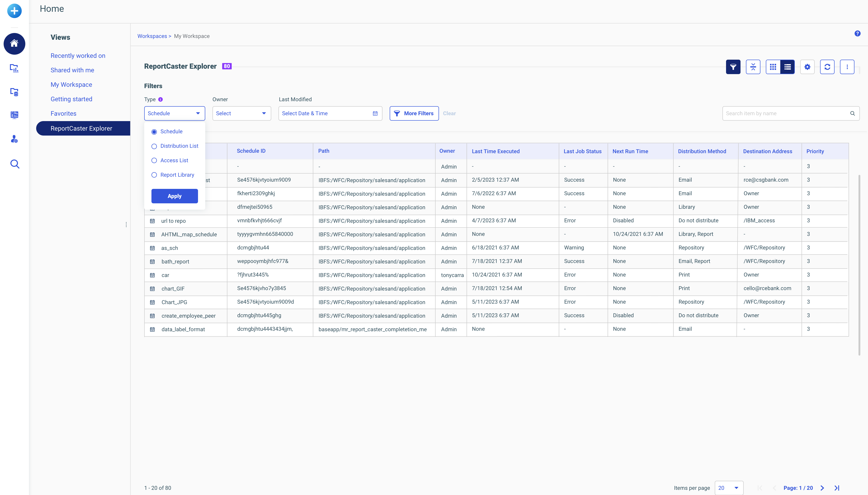The width and height of the screenshot is (868, 495).
Task: Click the Clear filters link
Action: (x=449, y=113)
